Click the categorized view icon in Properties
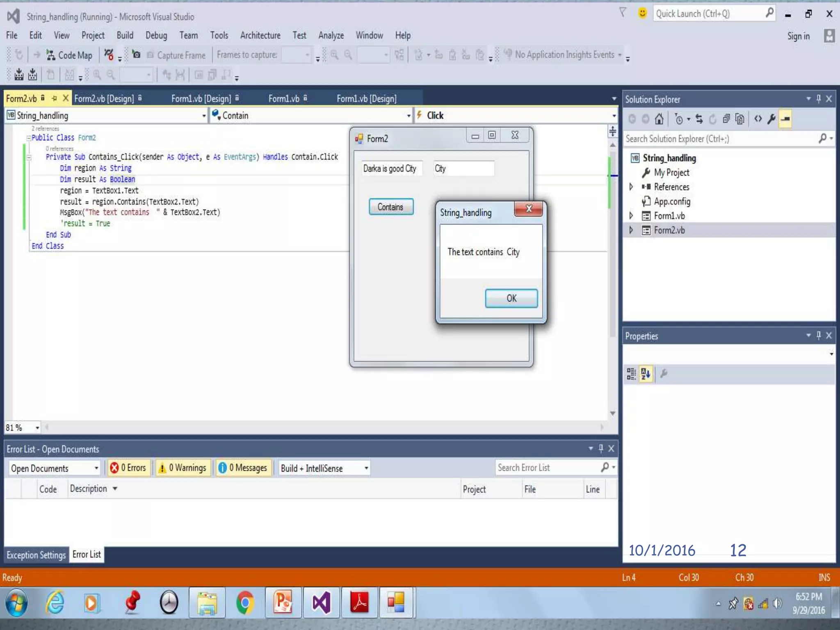This screenshot has width=840, height=630. (631, 374)
